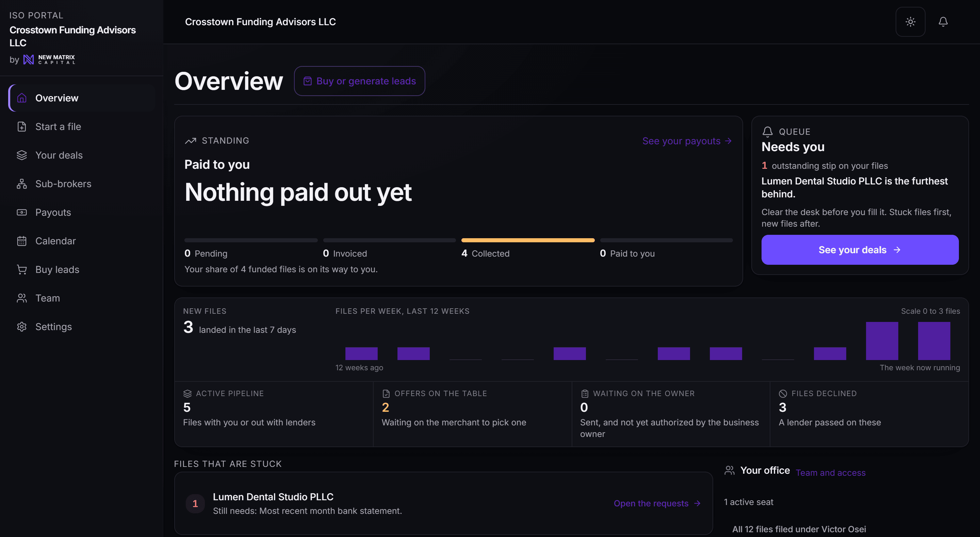Open the Start a file menu item
The width and height of the screenshot is (980, 537).
[82, 126]
